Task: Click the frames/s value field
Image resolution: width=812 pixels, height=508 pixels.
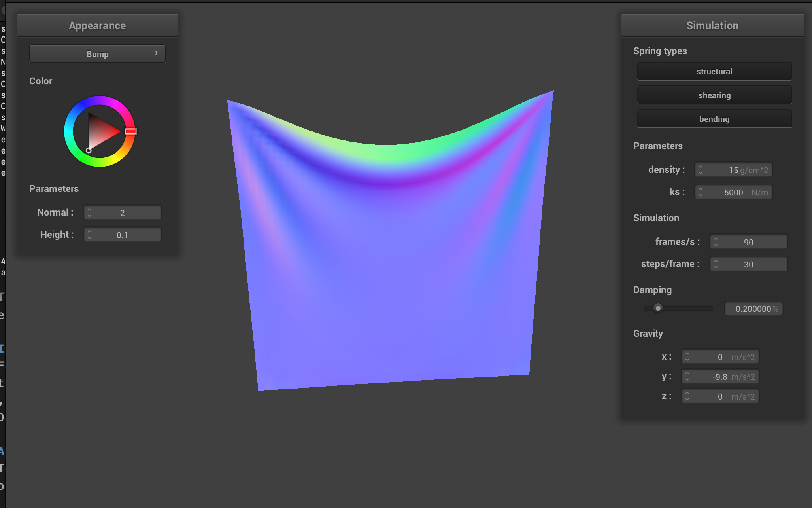Action: tap(748, 242)
